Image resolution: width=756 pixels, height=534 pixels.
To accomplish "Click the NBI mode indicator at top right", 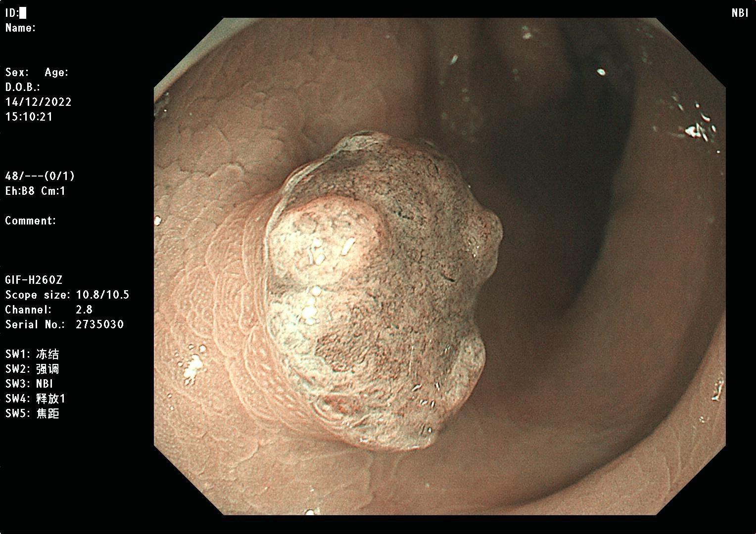I will click(x=740, y=13).
